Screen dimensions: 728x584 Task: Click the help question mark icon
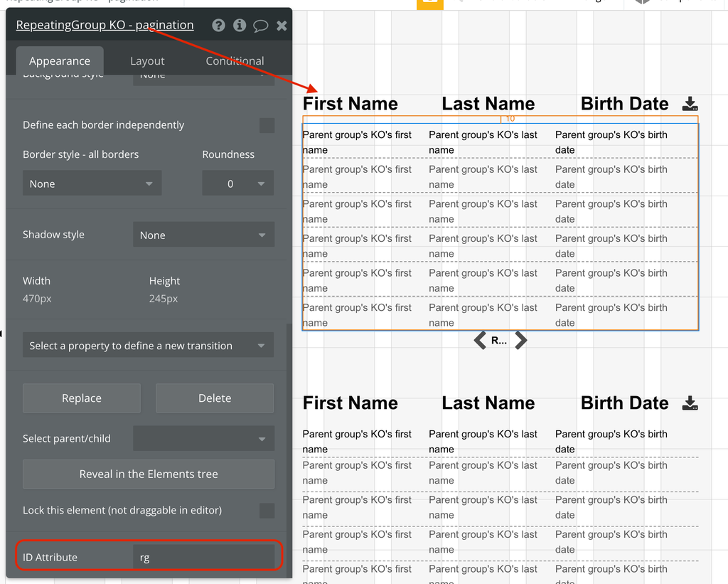pyautogui.click(x=219, y=26)
